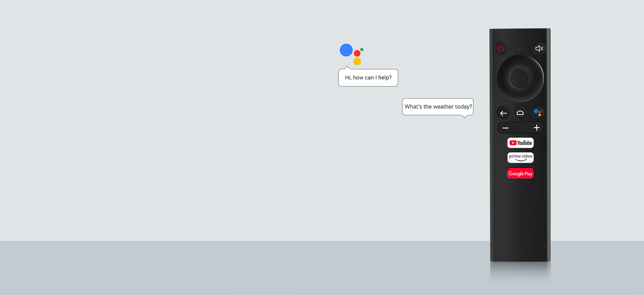The height and width of the screenshot is (295, 644).
Task: Click the mute speaker button on remote
Action: click(x=539, y=49)
